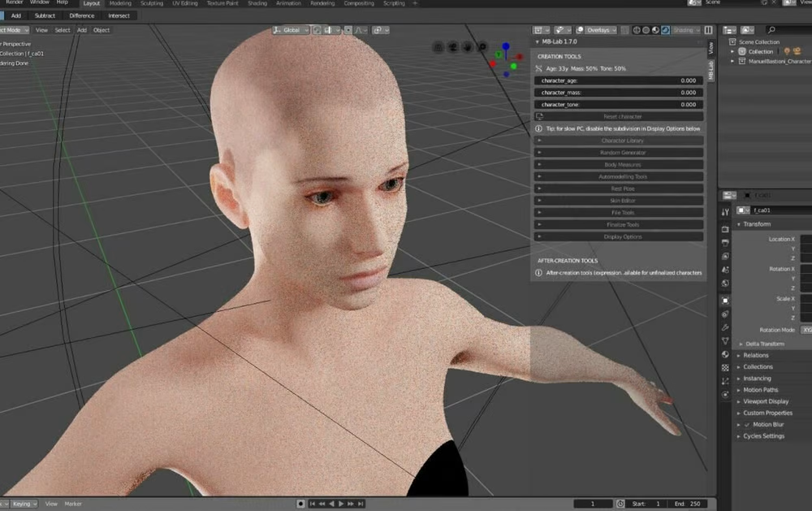This screenshot has width=812, height=511.
Task: Enable X-Ray mode in viewport header
Action: tap(624, 30)
